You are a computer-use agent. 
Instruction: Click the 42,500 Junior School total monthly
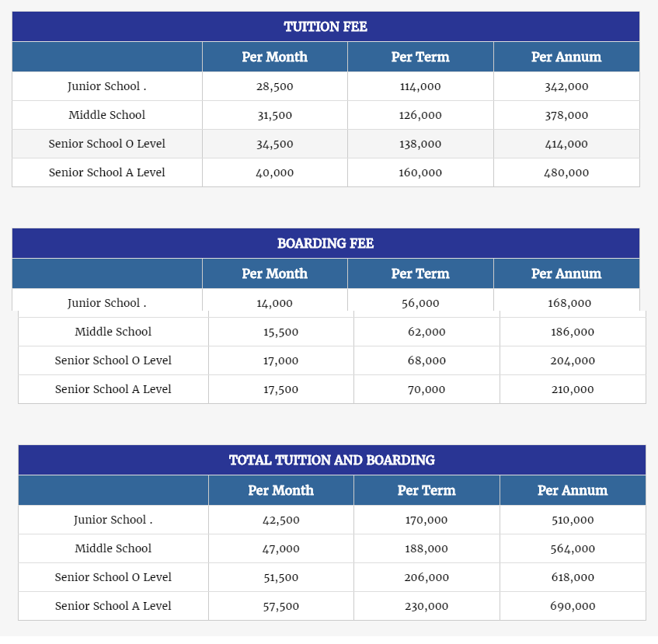tap(280, 520)
